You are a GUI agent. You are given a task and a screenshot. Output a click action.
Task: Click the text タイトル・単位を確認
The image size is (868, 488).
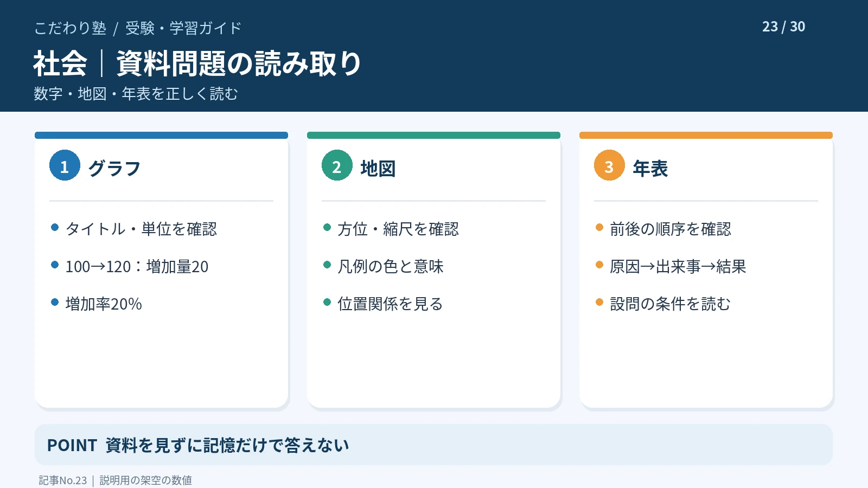click(x=141, y=229)
